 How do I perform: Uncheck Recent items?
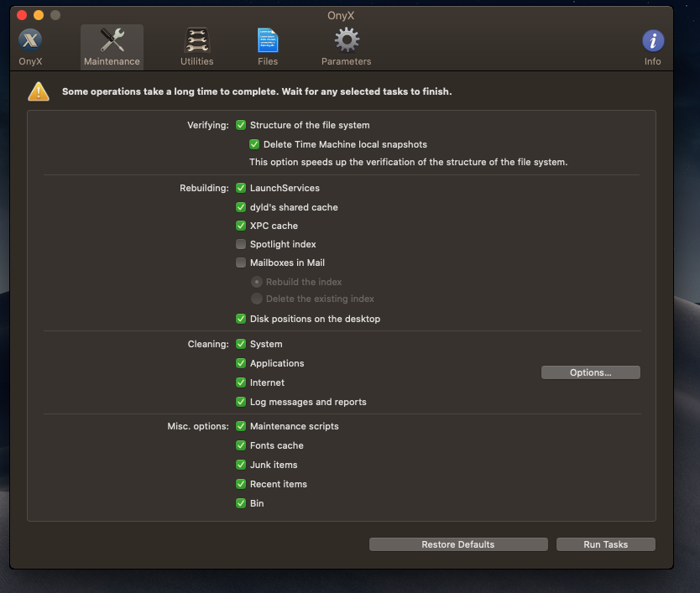click(x=241, y=484)
